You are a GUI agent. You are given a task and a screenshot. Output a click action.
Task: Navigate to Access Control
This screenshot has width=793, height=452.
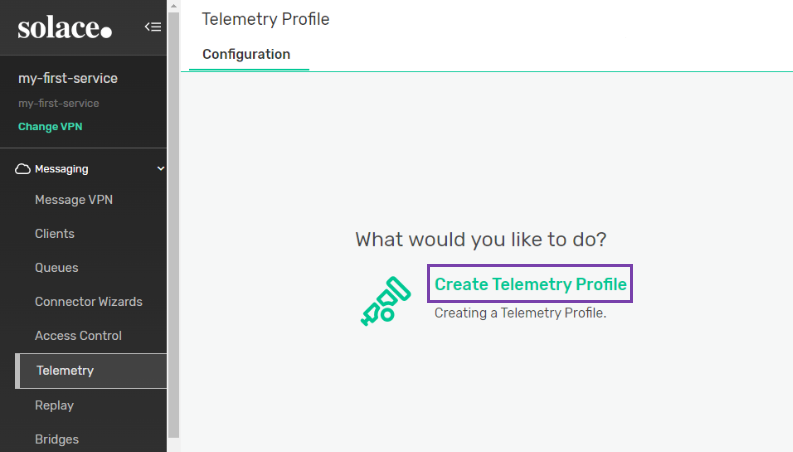pos(78,336)
